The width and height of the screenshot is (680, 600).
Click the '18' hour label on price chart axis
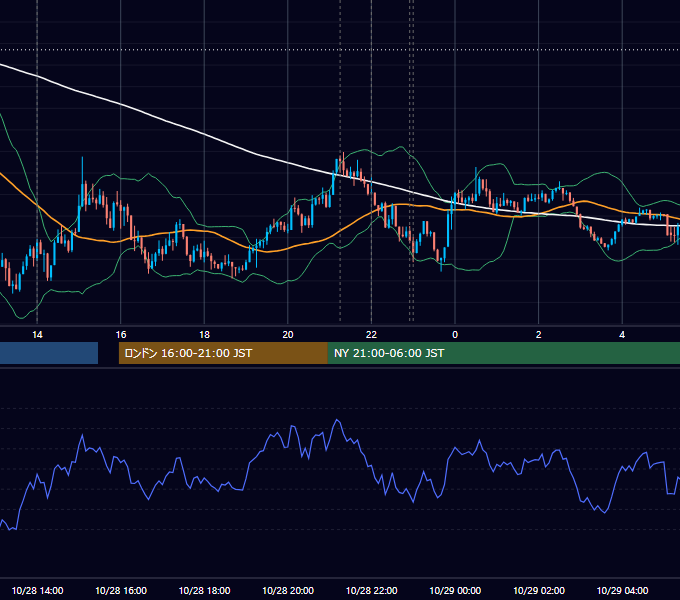[x=204, y=335]
